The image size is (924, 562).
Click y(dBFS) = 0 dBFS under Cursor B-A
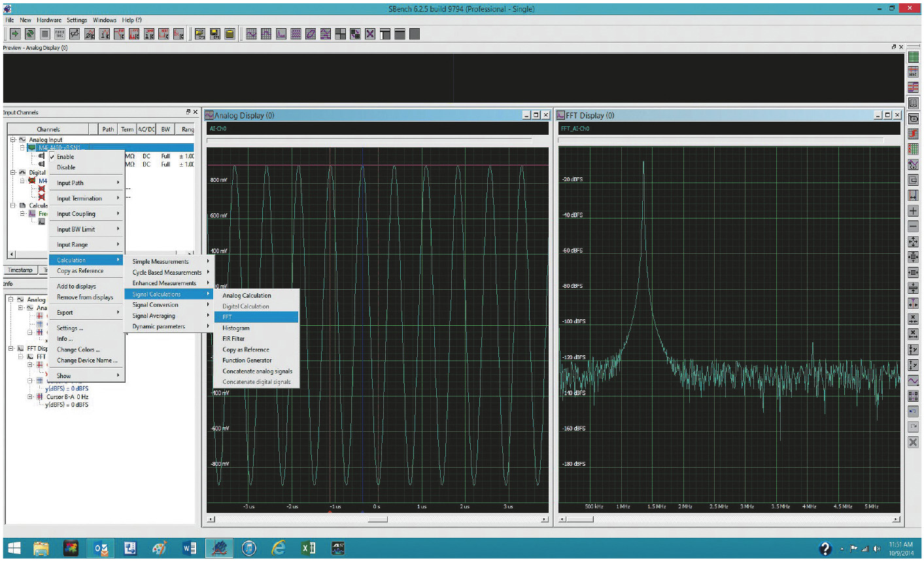pos(67,405)
